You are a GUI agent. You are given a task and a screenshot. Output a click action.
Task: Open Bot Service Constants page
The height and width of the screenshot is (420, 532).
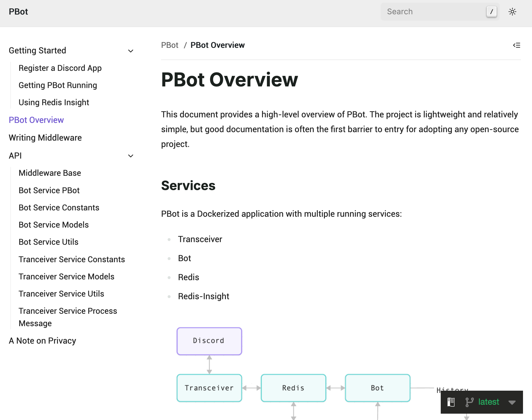click(x=59, y=207)
